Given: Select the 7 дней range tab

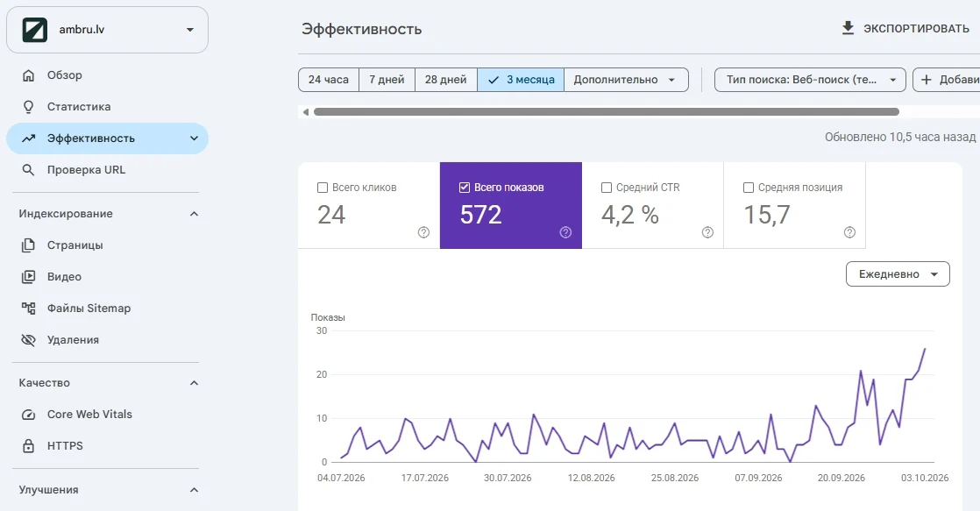Looking at the screenshot, I should coord(387,80).
